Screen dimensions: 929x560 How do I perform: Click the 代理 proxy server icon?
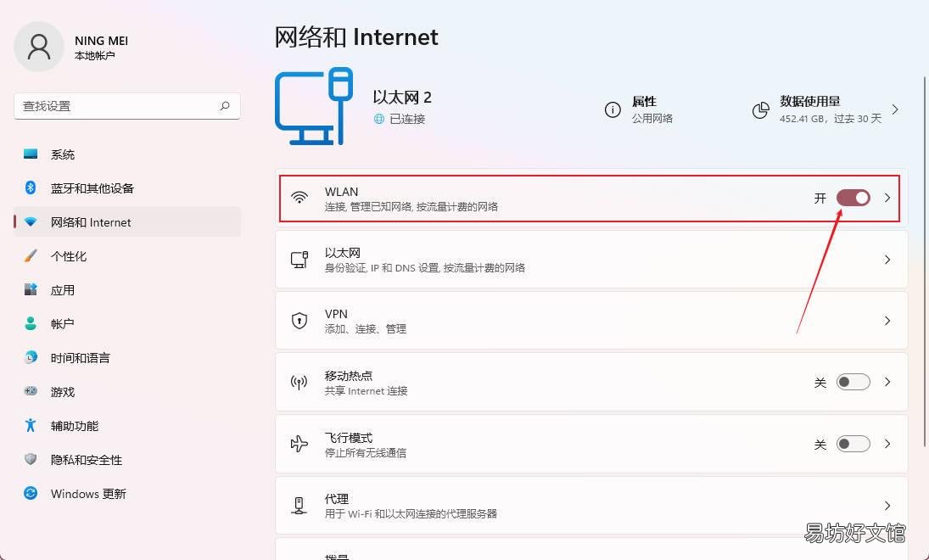point(299,506)
